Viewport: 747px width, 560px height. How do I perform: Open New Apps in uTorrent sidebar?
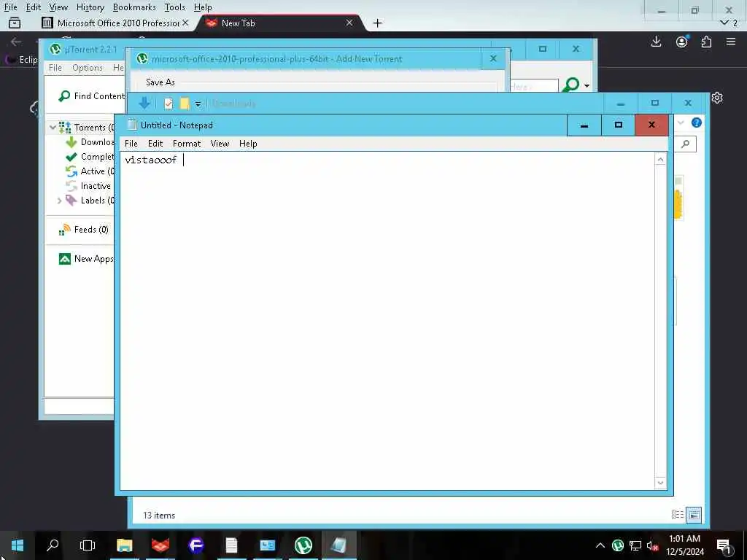coord(87,259)
